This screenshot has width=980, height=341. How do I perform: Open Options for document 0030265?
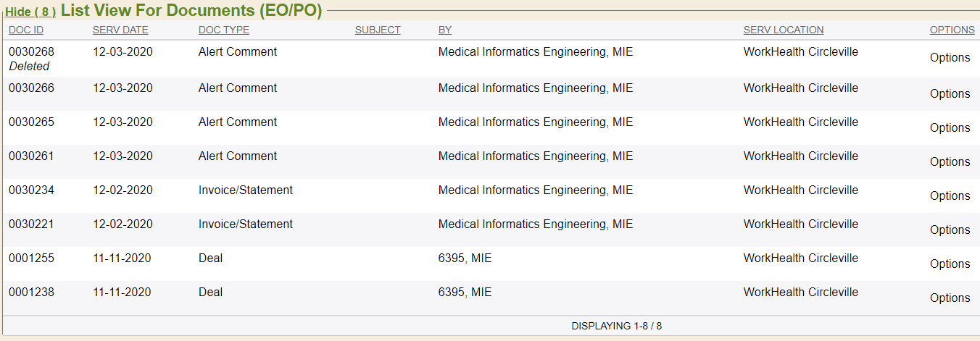950,128
